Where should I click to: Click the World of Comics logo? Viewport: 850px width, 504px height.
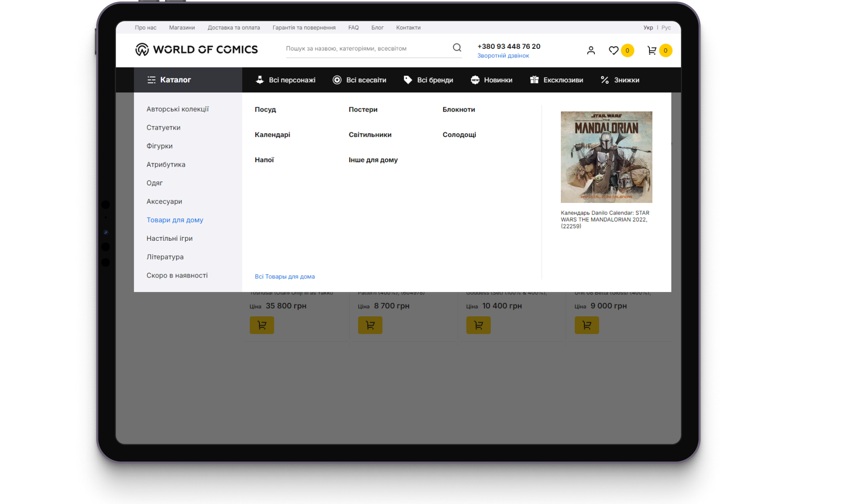tap(196, 49)
